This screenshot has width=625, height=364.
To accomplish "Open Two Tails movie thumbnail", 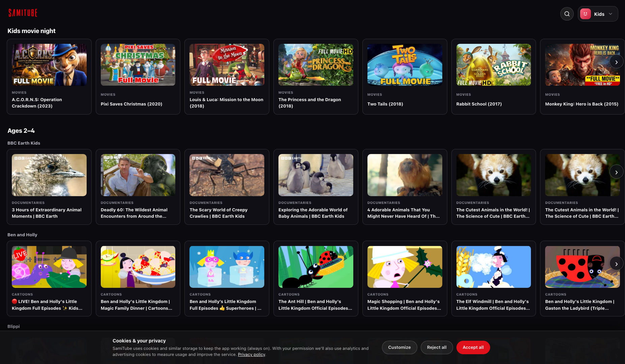I will (405, 65).
